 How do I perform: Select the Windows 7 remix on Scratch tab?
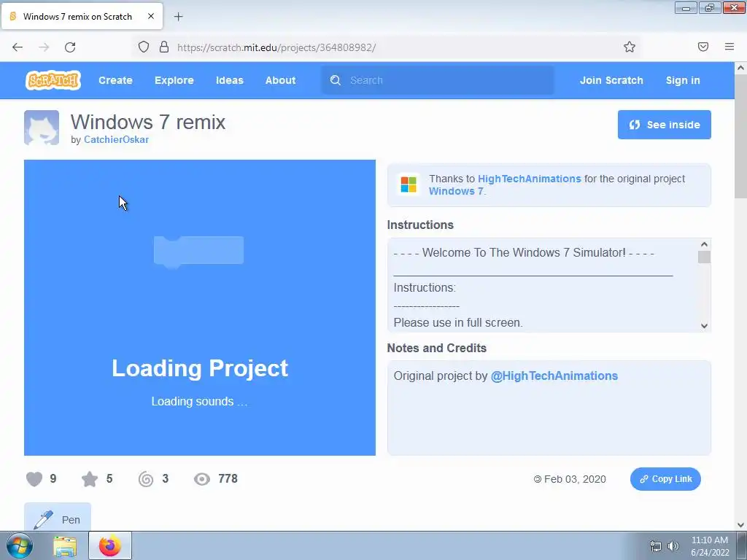point(82,16)
